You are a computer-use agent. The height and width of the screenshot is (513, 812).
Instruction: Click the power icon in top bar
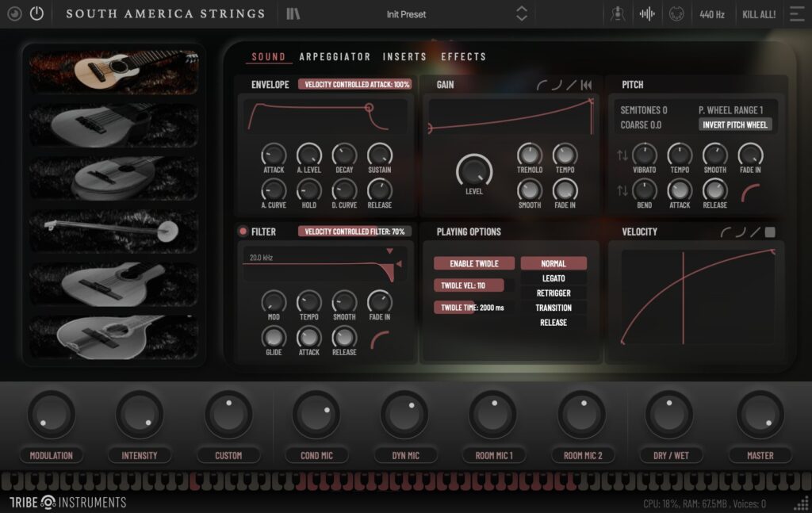36,13
